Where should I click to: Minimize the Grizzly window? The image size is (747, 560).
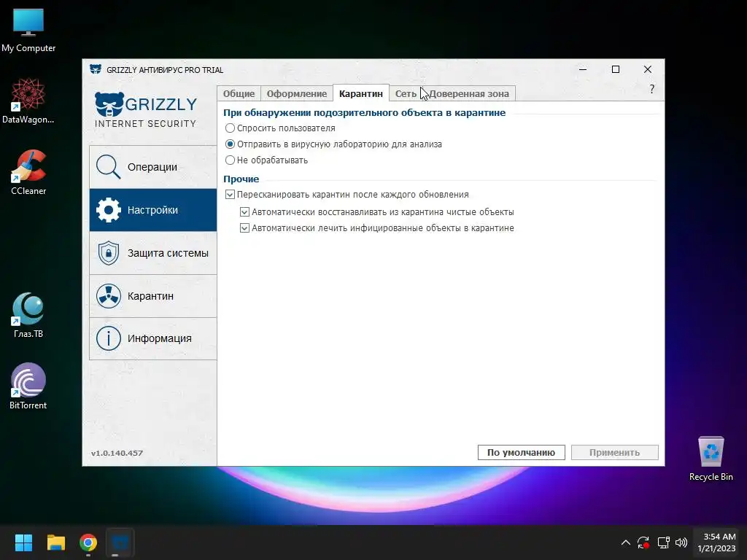coord(582,69)
